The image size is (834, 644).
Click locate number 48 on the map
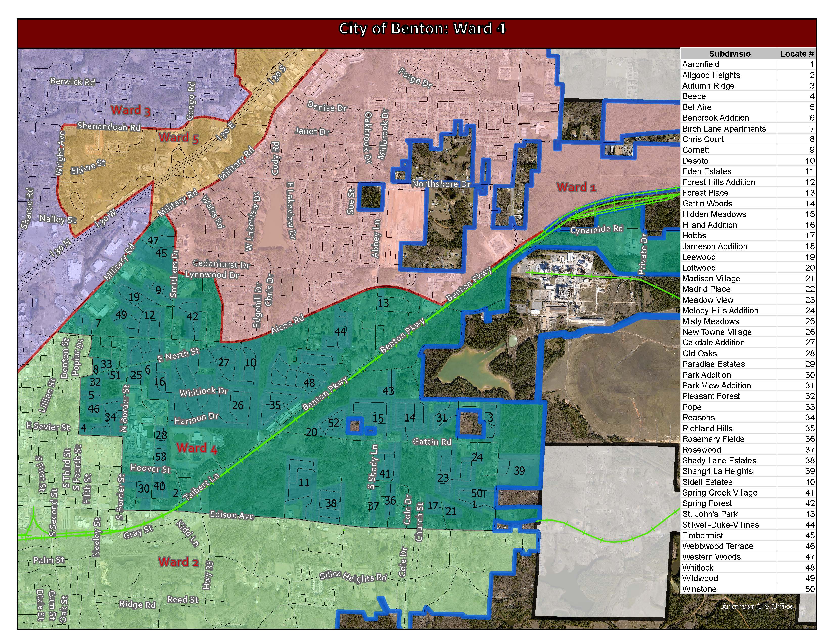tap(309, 383)
